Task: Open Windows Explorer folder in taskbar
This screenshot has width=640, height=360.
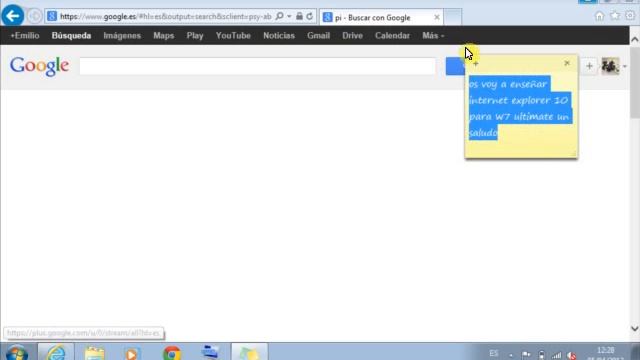Action: coord(95,352)
